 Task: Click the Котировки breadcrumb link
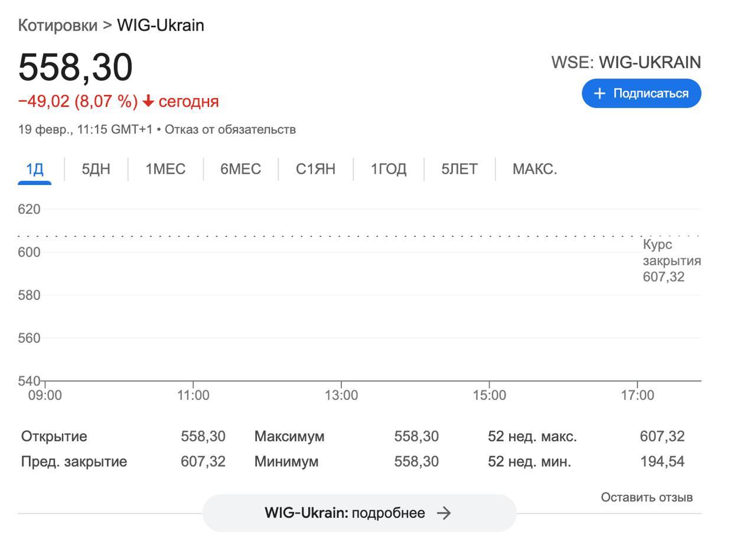[x=58, y=25]
